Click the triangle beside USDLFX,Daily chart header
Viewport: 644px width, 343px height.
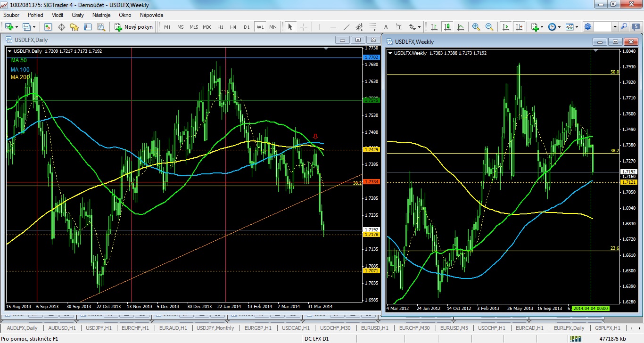tap(10, 51)
